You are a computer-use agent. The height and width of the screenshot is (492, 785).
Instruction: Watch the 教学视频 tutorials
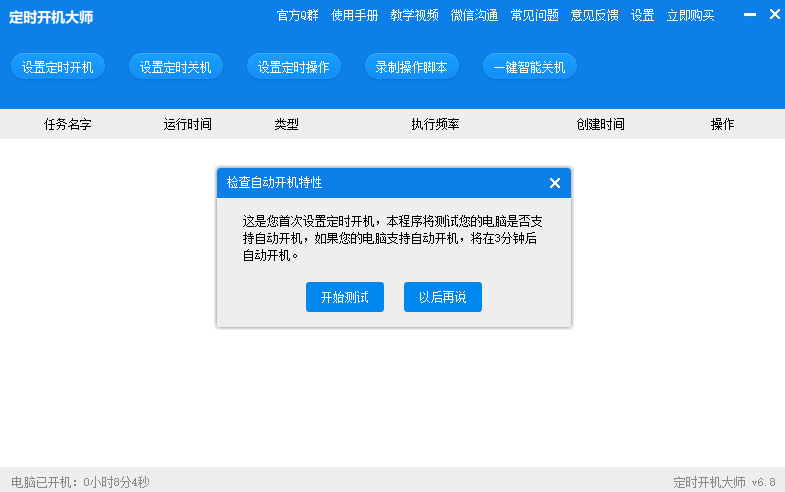coord(415,15)
